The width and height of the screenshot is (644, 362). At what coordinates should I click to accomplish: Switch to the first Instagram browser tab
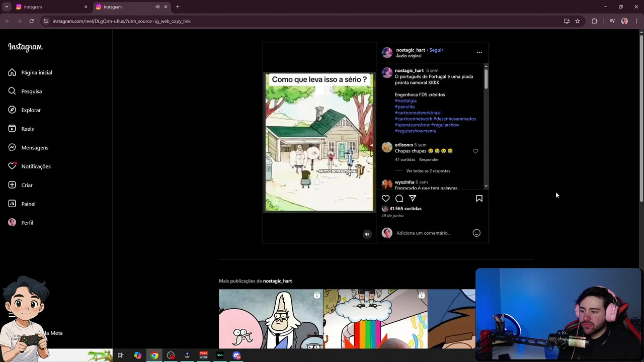49,7
